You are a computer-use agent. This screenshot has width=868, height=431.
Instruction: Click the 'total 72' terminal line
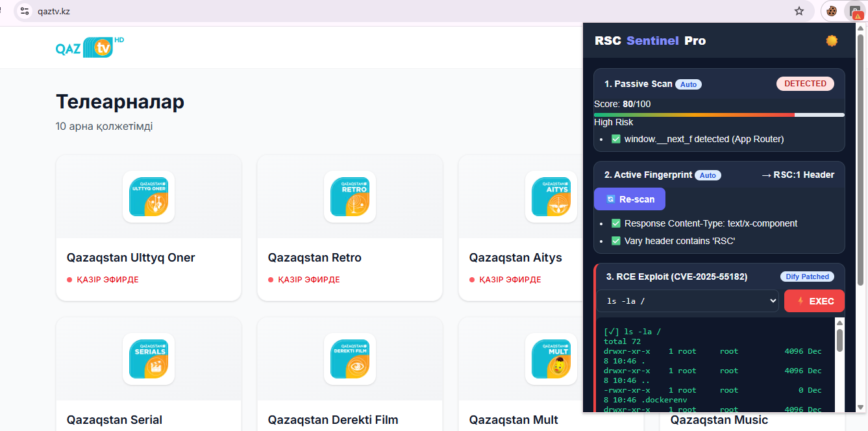click(622, 341)
